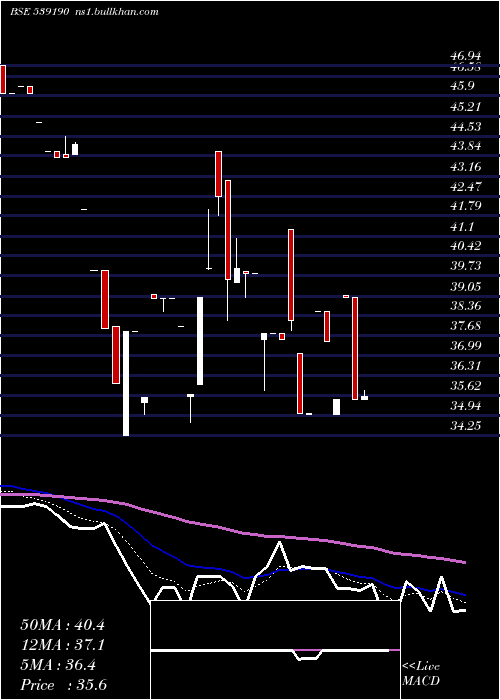Click the 34.25 price axis label
The height and width of the screenshot is (700, 500).
click(466, 426)
